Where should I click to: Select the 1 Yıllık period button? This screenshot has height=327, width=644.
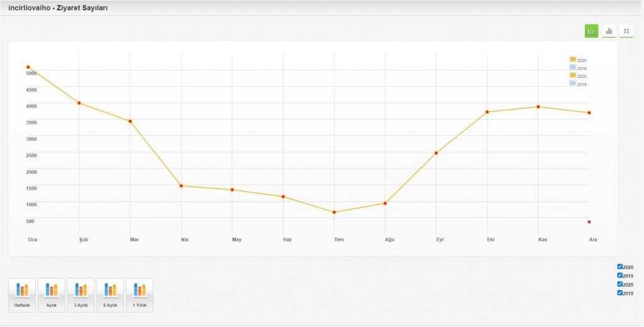click(x=140, y=295)
